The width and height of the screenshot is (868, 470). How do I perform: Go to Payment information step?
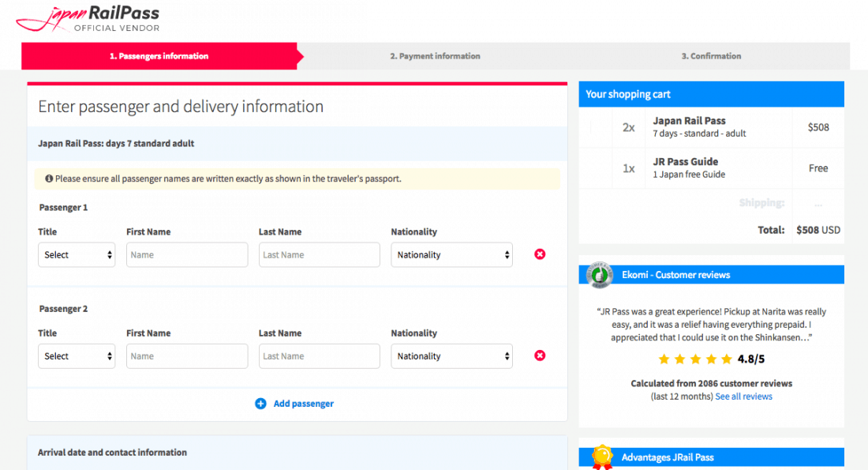point(435,56)
